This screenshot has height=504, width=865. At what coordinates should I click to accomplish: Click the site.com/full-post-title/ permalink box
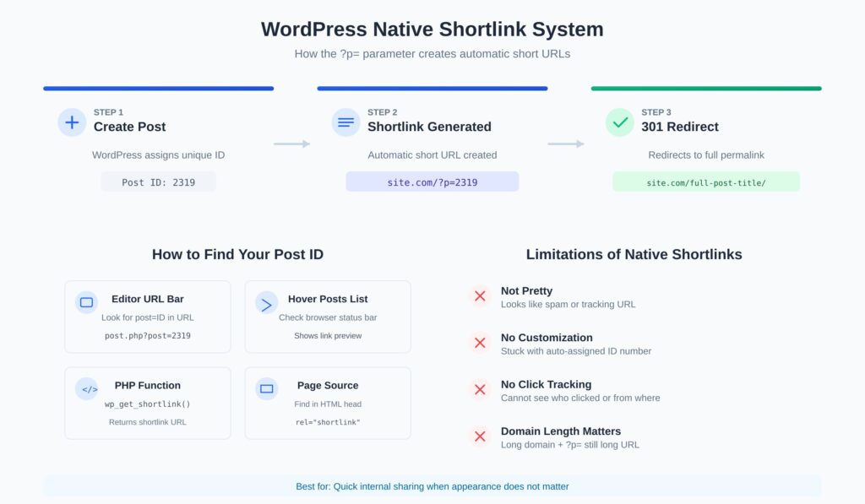705,182
